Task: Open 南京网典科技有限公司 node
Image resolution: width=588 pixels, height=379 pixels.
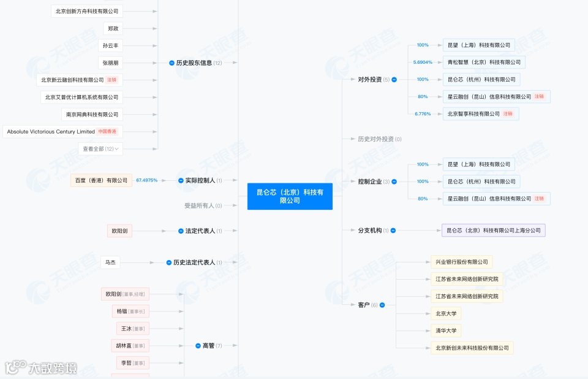Action: 92,115
